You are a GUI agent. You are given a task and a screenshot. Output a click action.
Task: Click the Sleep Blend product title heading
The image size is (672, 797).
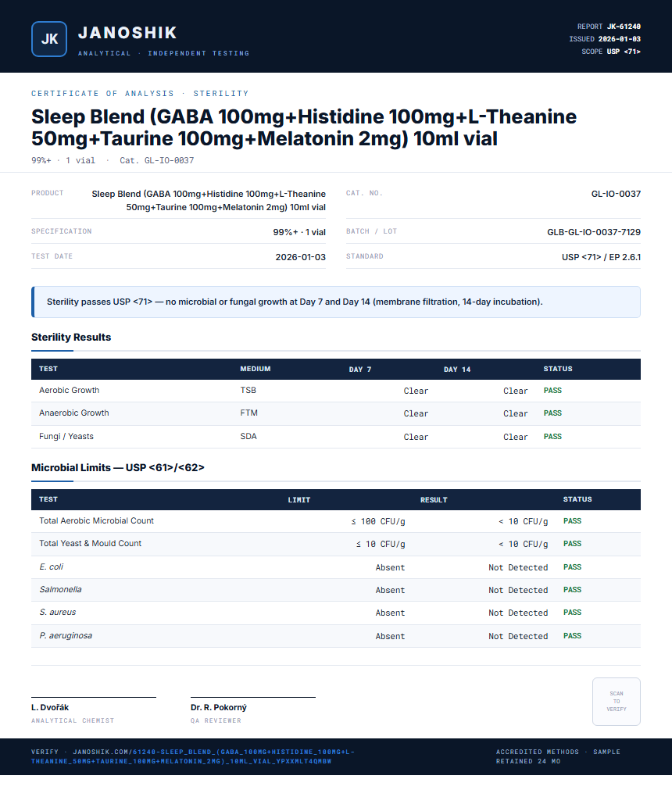point(304,127)
